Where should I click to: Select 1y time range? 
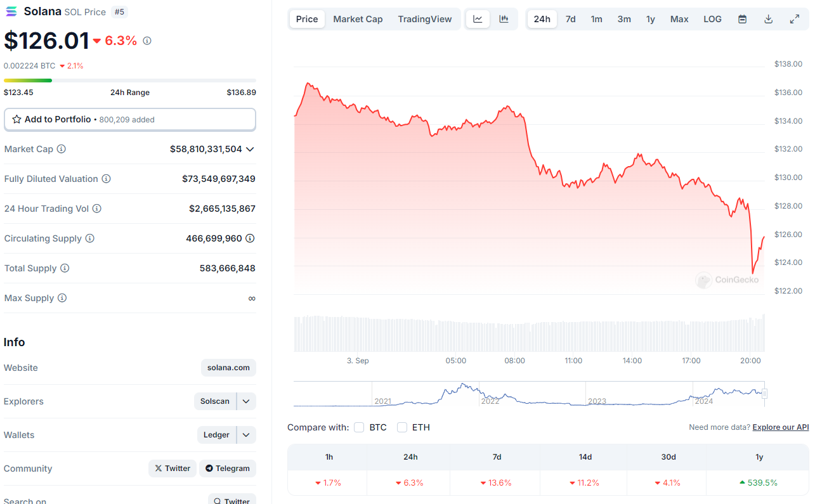[651, 19]
